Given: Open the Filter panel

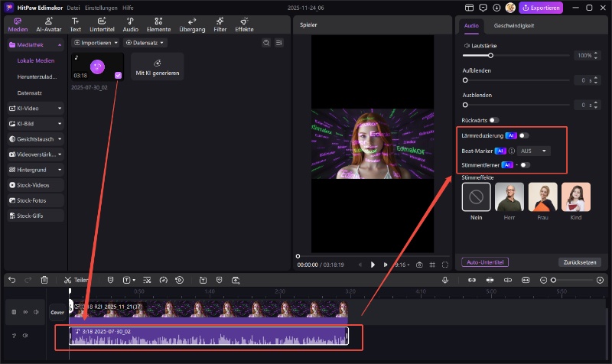Looking at the screenshot, I should click(x=218, y=24).
